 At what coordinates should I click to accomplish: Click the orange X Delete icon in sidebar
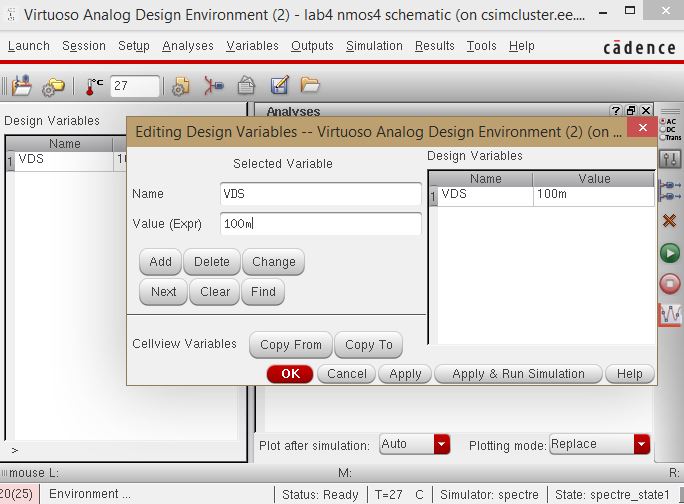coord(670,221)
